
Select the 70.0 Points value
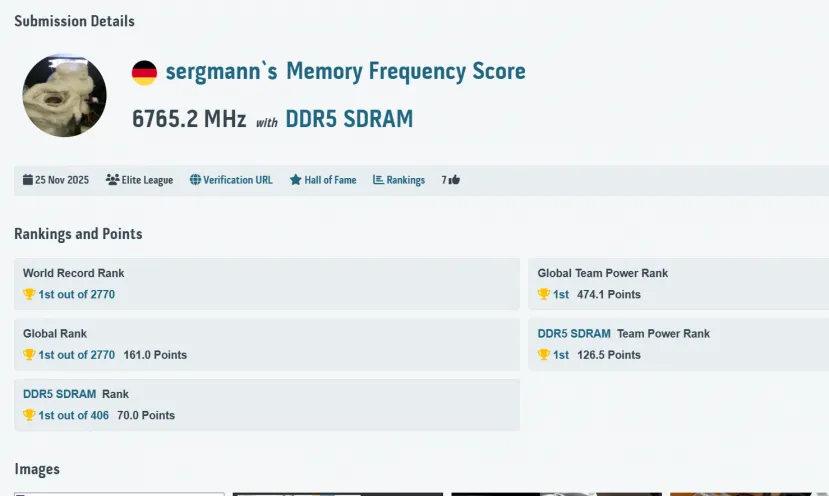[146, 415]
